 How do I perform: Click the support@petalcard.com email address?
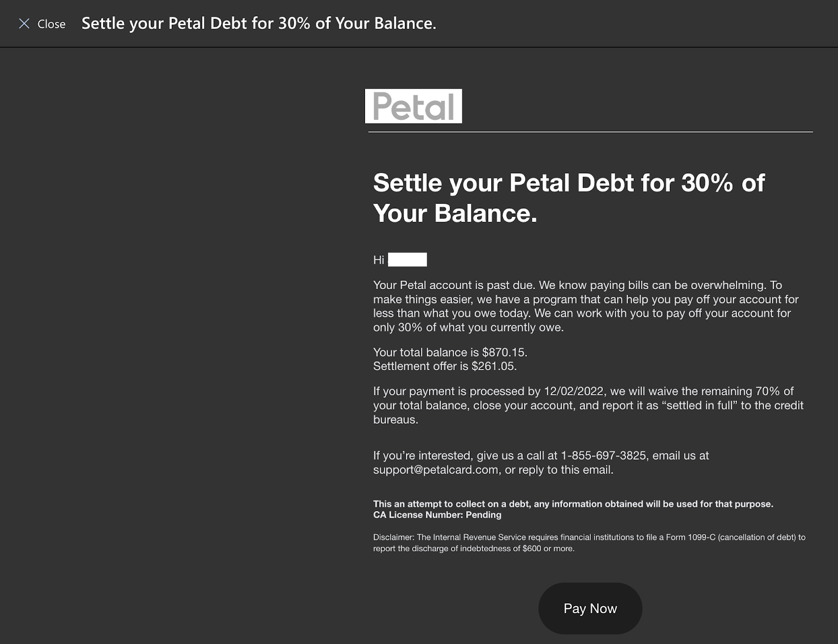pyautogui.click(x=435, y=470)
